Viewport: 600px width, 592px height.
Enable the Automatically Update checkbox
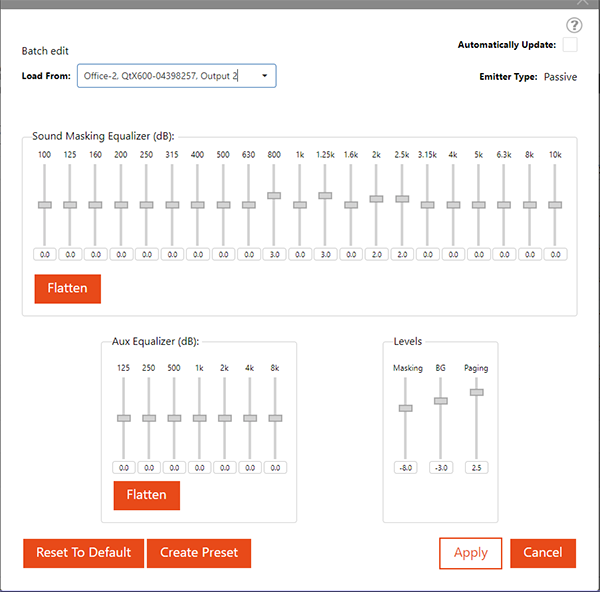[x=570, y=45]
